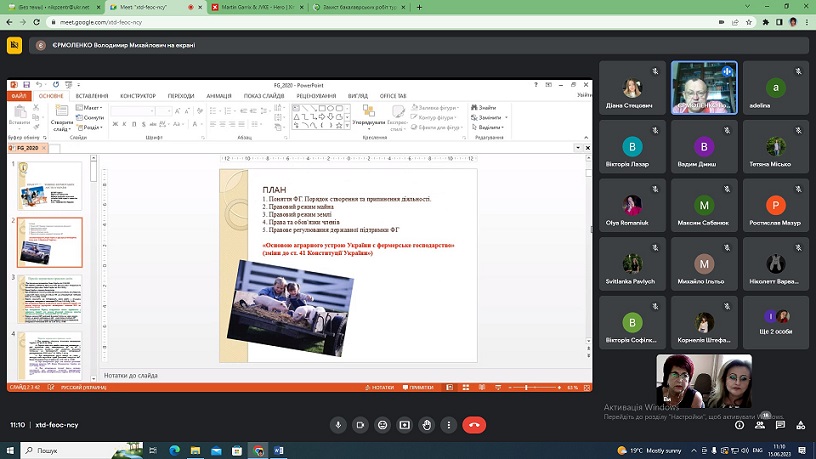Toggle the microphone in Meet
This screenshot has width=816, height=459.
click(x=338, y=425)
